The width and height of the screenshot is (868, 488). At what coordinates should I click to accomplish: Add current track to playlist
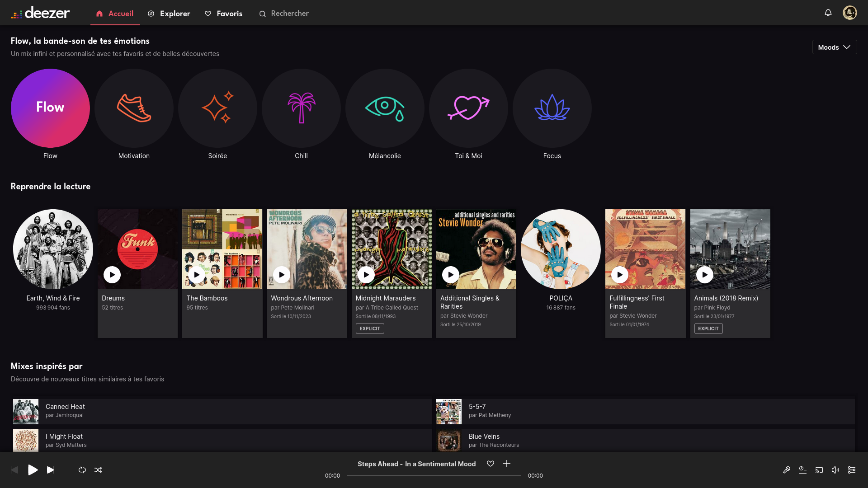(x=507, y=464)
